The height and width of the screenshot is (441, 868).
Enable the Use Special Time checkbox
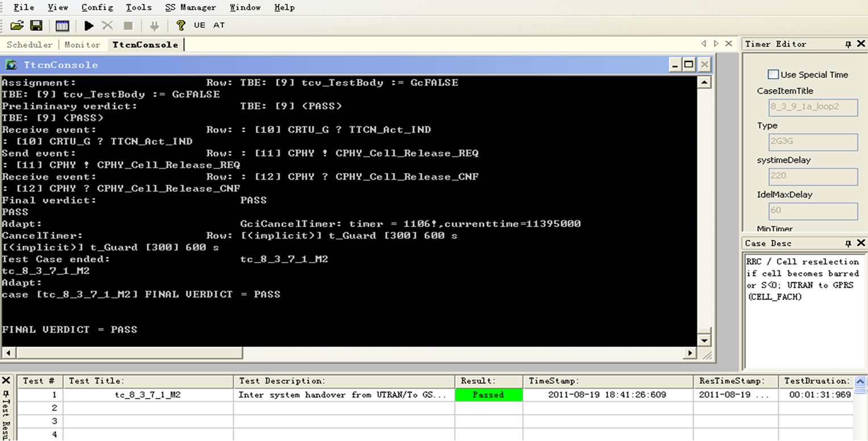[x=773, y=74]
